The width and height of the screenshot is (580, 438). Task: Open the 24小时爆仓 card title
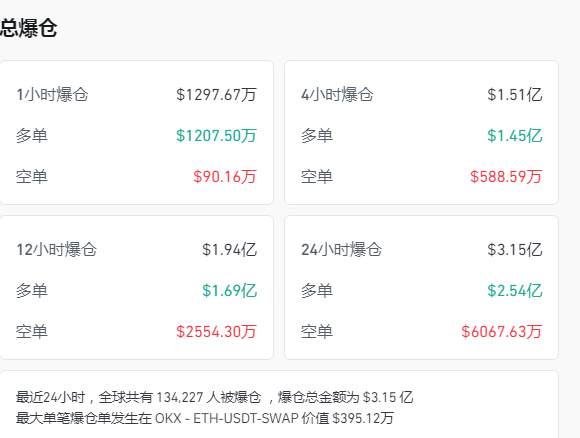point(341,250)
